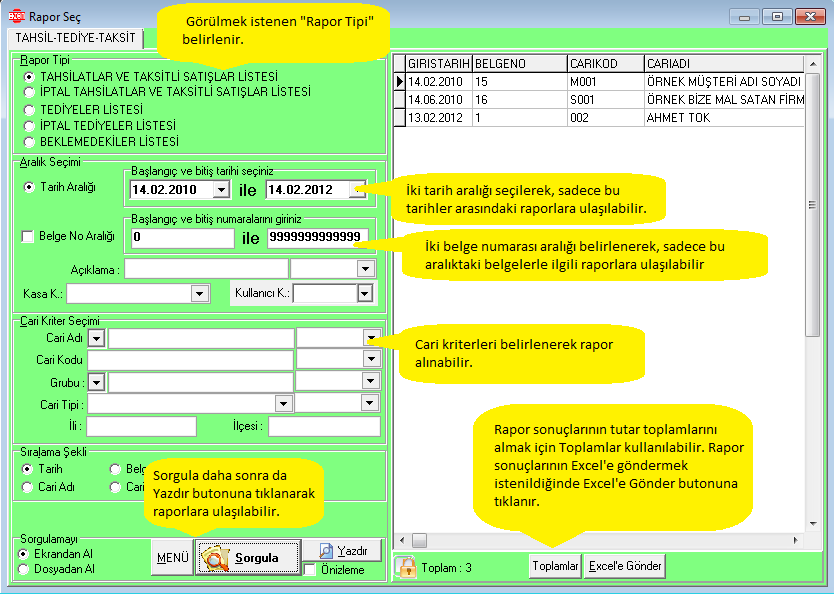Choose İptal Tediyeler Listesi report type
The image size is (834, 594).
coord(29,126)
